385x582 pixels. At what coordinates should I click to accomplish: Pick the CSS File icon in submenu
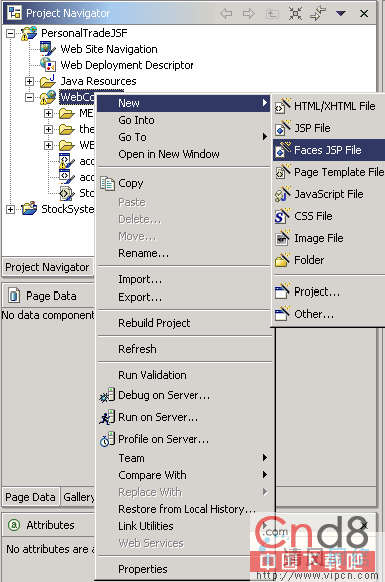click(282, 216)
